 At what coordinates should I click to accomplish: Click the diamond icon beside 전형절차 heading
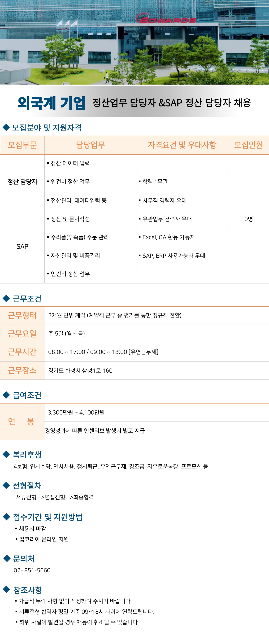click(x=6, y=485)
